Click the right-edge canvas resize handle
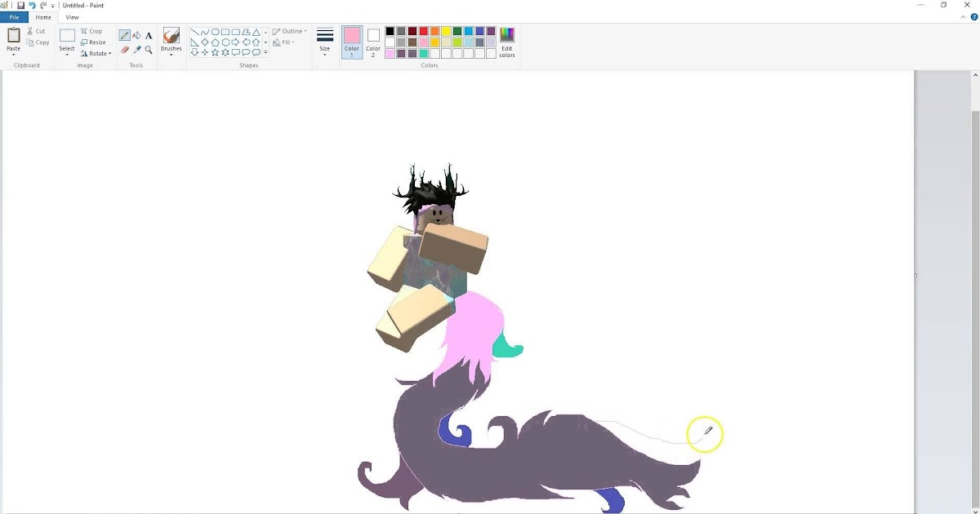This screenshot has width=980, height=514. [x=915, y=275]
